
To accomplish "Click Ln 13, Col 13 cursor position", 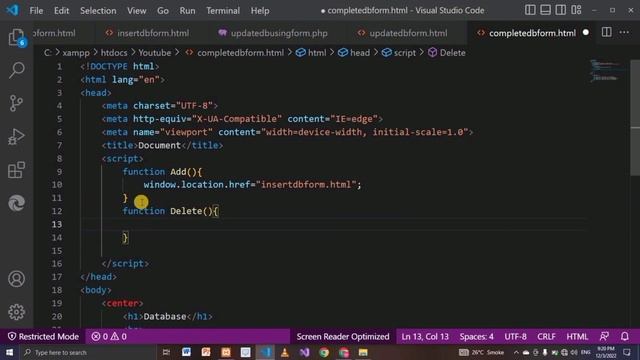I will (424, 336).
